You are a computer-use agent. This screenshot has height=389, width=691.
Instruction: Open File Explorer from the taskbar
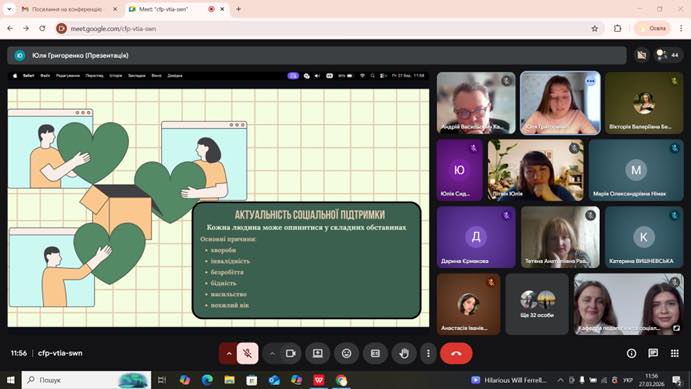coord(229,380)
